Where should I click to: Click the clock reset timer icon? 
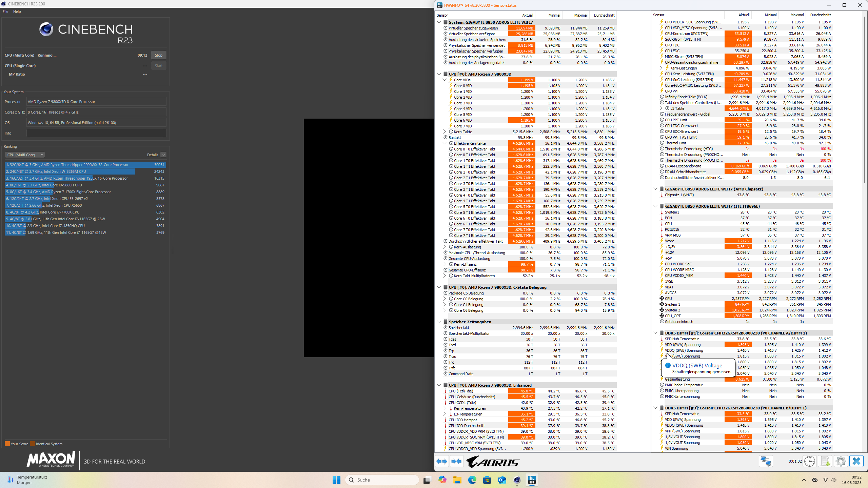click(x=810, y=461)
